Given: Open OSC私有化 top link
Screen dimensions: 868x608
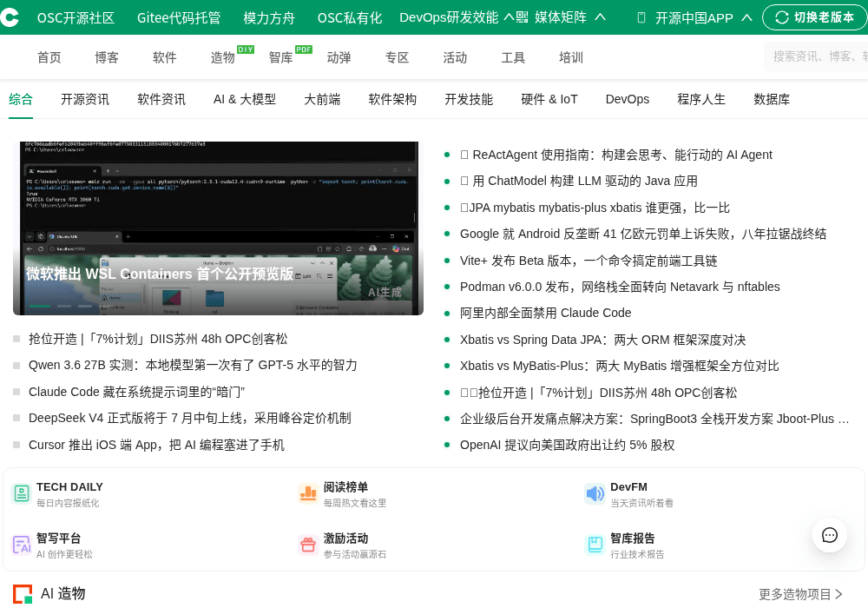Looking at the screenshot, I should tap(350, 17).
